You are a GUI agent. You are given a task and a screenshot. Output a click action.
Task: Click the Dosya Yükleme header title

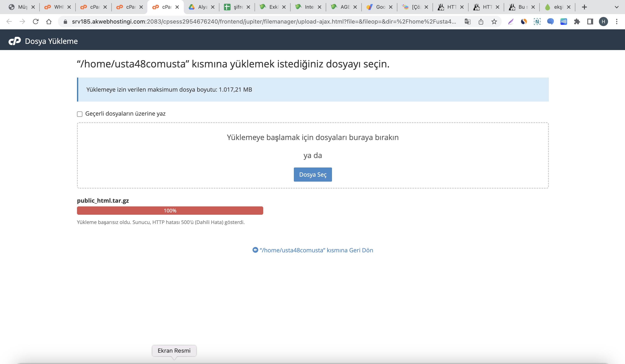click(x=51, y=41)
